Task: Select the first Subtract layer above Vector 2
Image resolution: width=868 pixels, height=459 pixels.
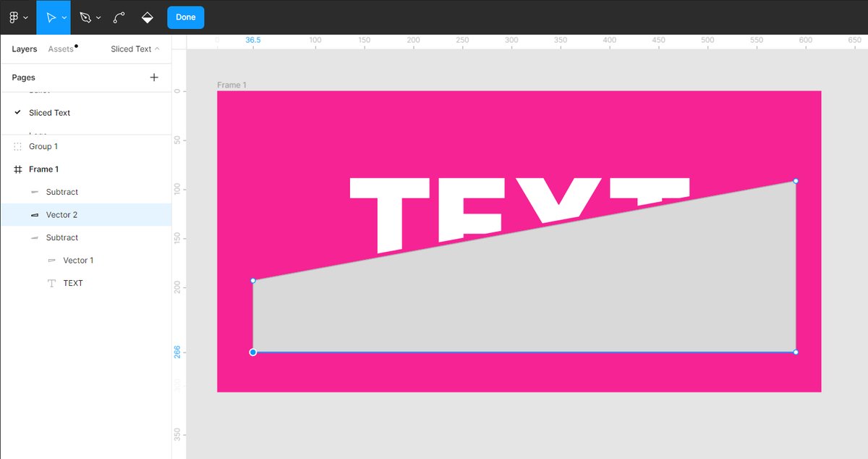Action: tap(85, 192)
